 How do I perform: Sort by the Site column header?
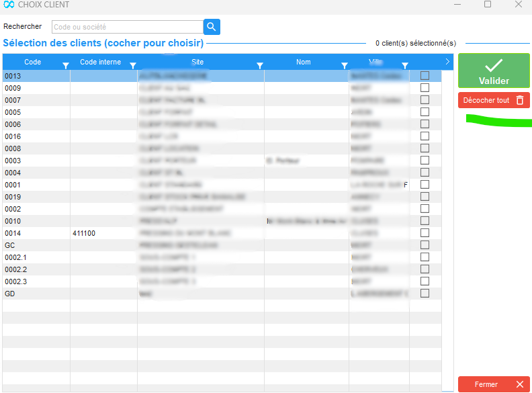pos(197,62)
